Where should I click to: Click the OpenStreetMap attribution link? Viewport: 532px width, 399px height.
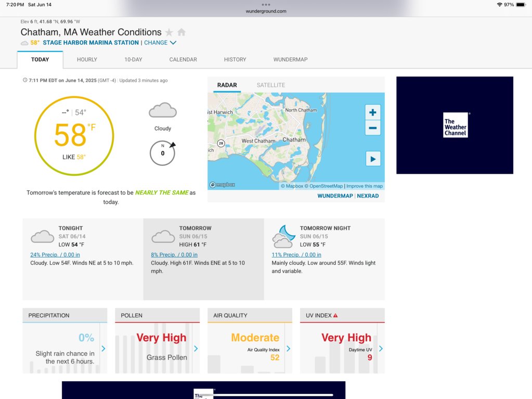(323, 186)
